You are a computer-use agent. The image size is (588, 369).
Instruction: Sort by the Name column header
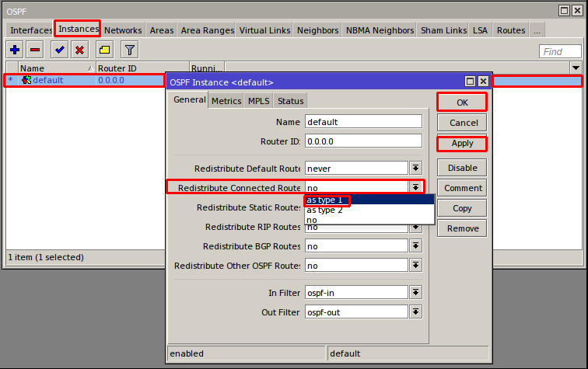(x=56, y=68)
